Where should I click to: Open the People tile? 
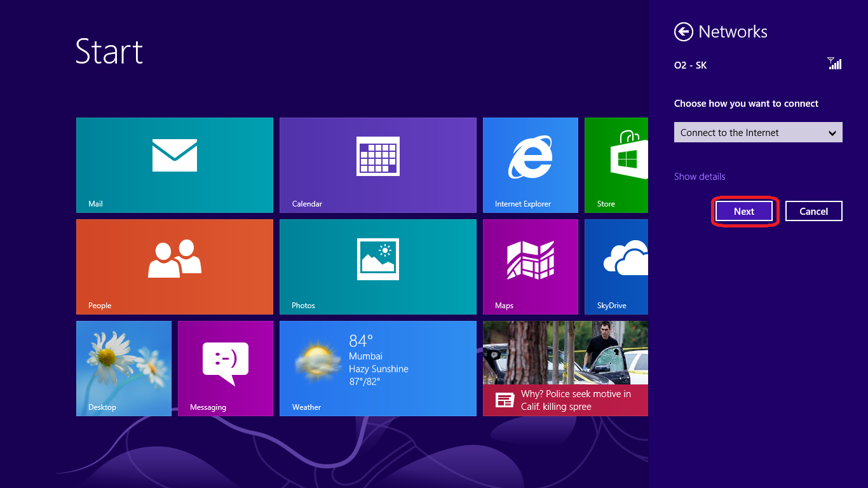tap(174, 266)
